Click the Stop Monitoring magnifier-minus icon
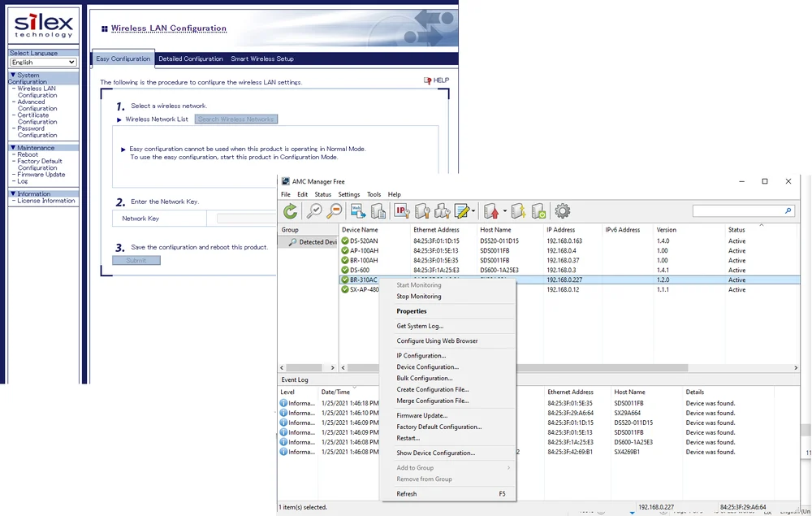This screenshot has width=812, height=516. (334, 211)
